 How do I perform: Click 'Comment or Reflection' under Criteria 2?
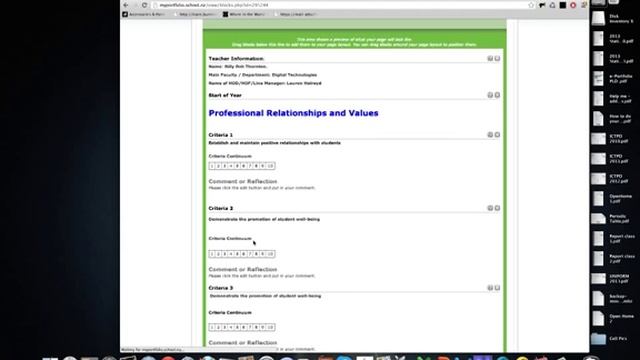tap(243, 269)
